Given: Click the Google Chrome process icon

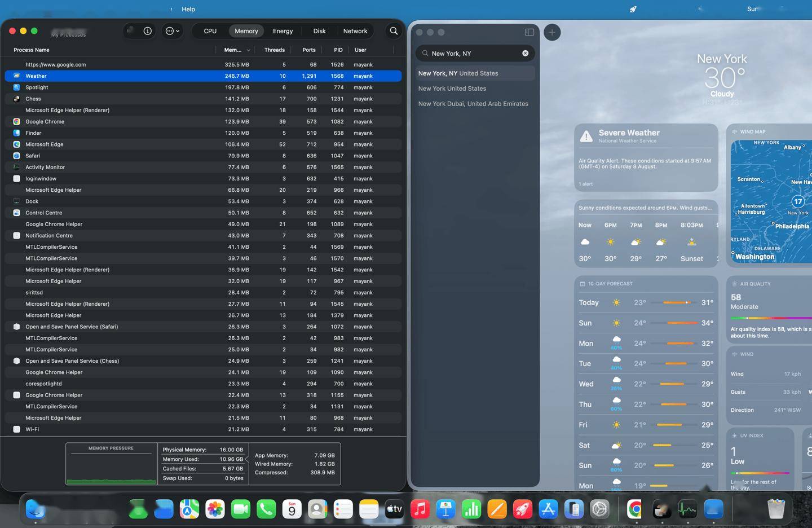Looking at the screenshot, I should (16, 121).
